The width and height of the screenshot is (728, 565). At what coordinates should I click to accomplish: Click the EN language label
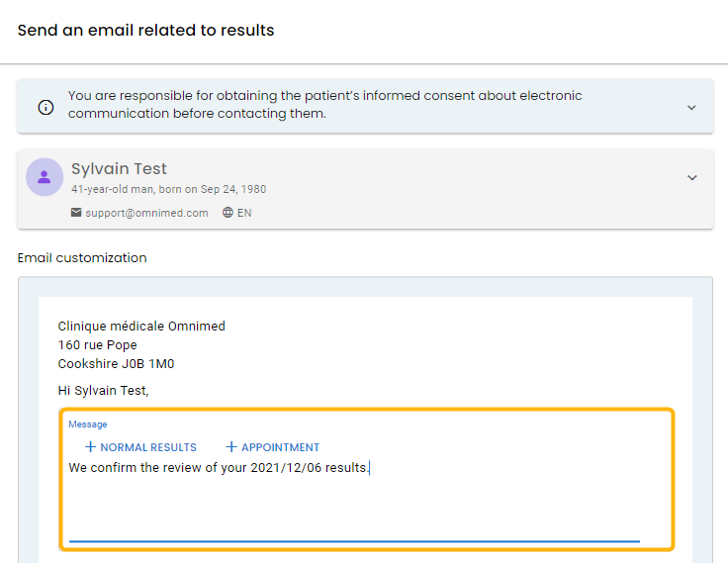click(244, 213)
